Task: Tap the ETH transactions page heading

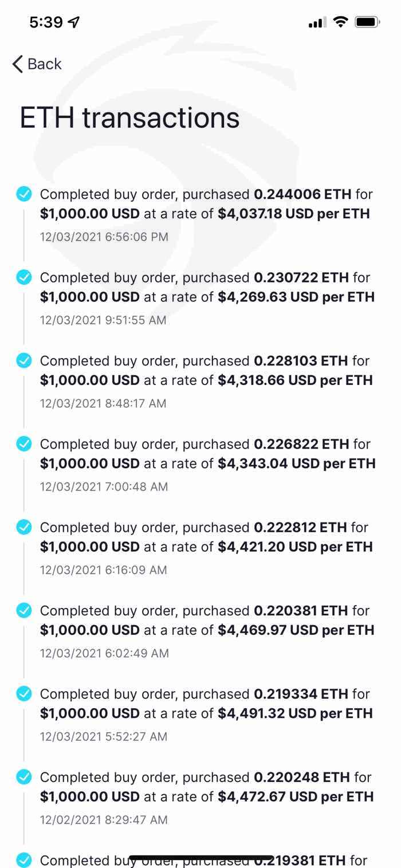Action: click(129, 117)
